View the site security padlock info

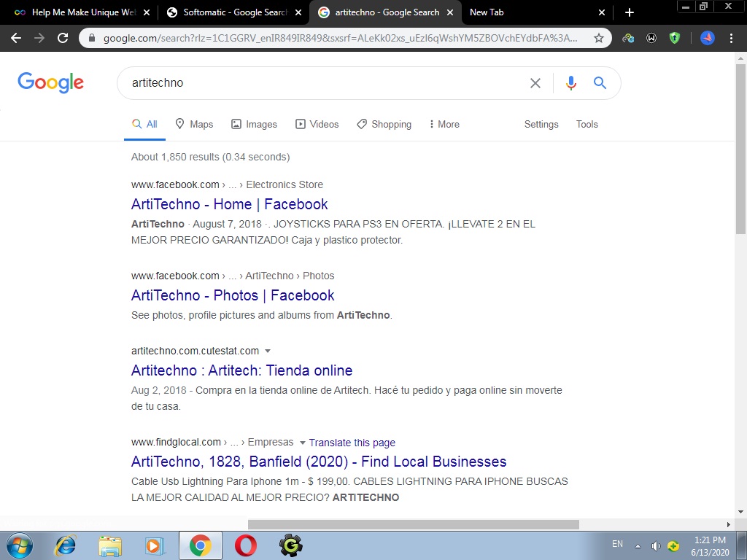[x=92, y=38]
